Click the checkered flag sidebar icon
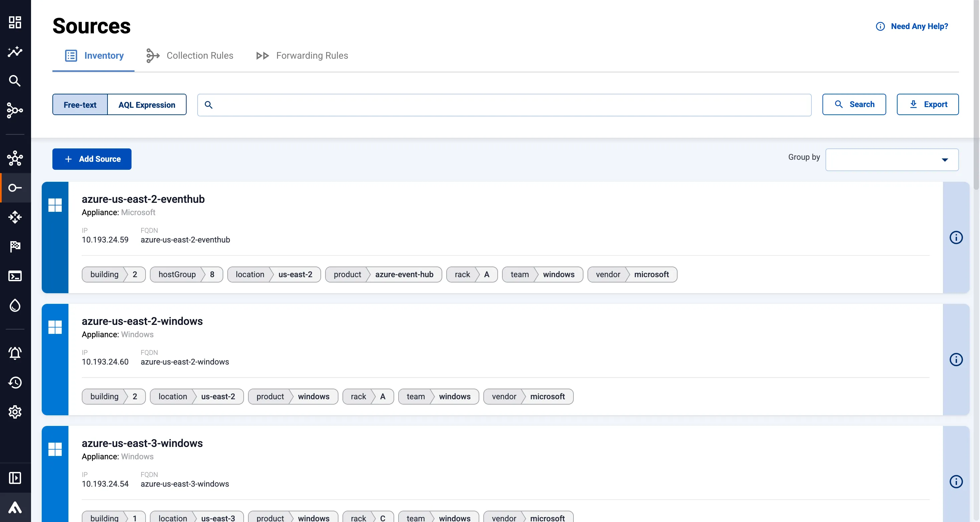 [15, 247]
